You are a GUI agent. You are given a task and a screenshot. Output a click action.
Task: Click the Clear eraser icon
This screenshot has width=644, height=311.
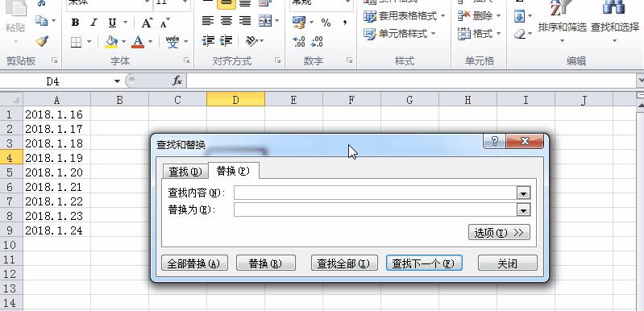coord(520,34)
